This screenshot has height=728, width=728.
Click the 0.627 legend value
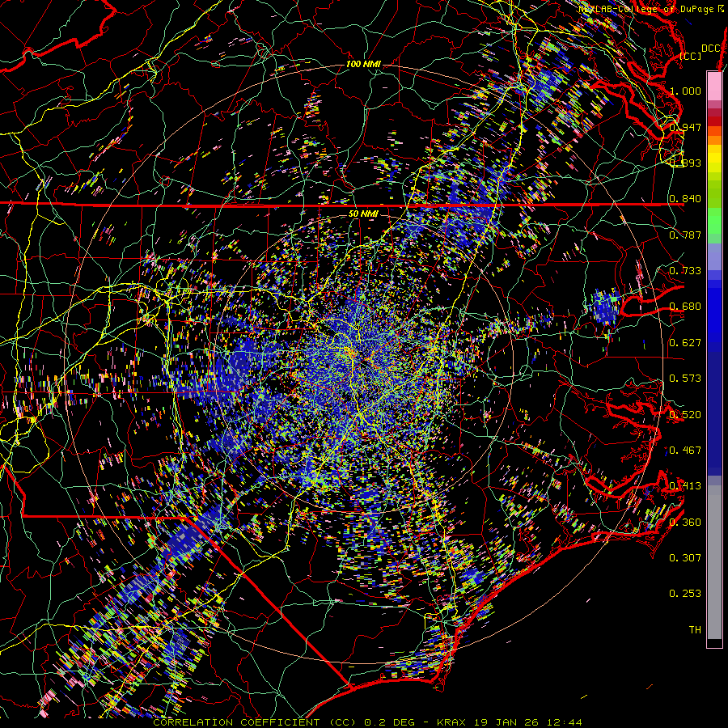(685, 343)
